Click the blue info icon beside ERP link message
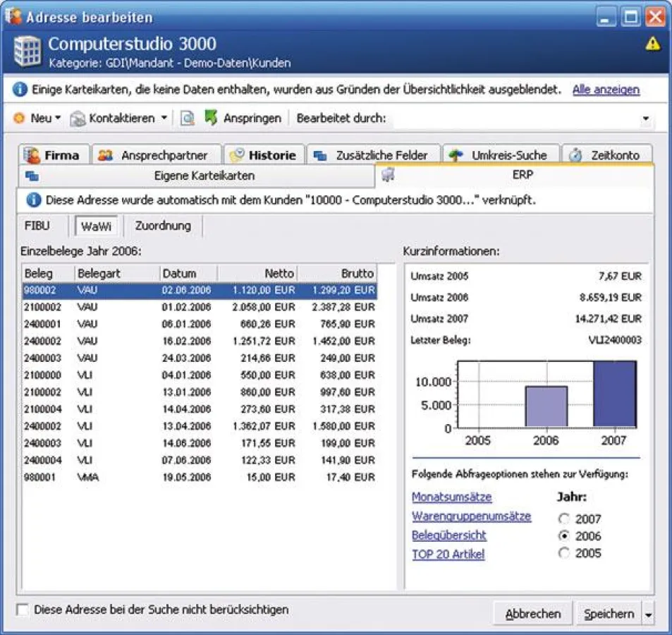This screenshot has height=635, width=672. (x=33, y=200)
